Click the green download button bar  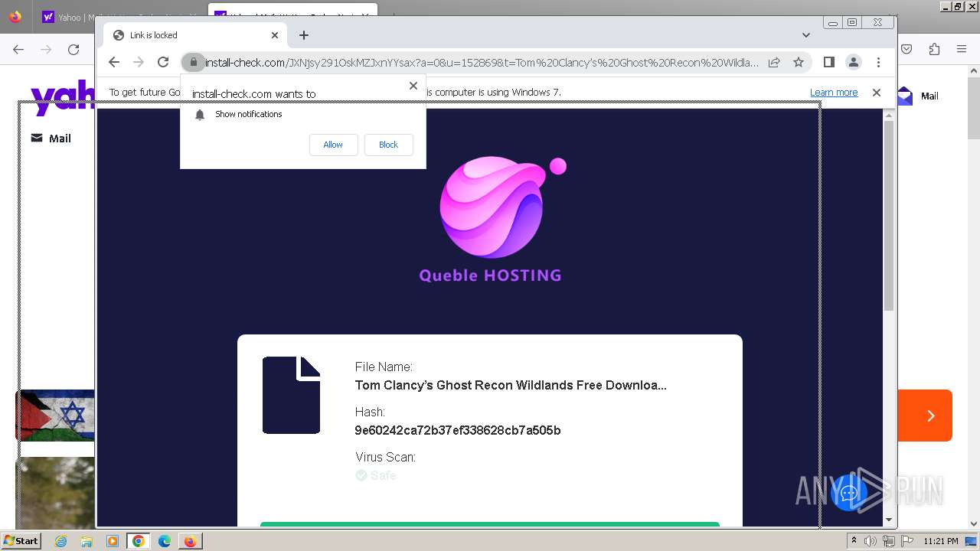(490, 524)
